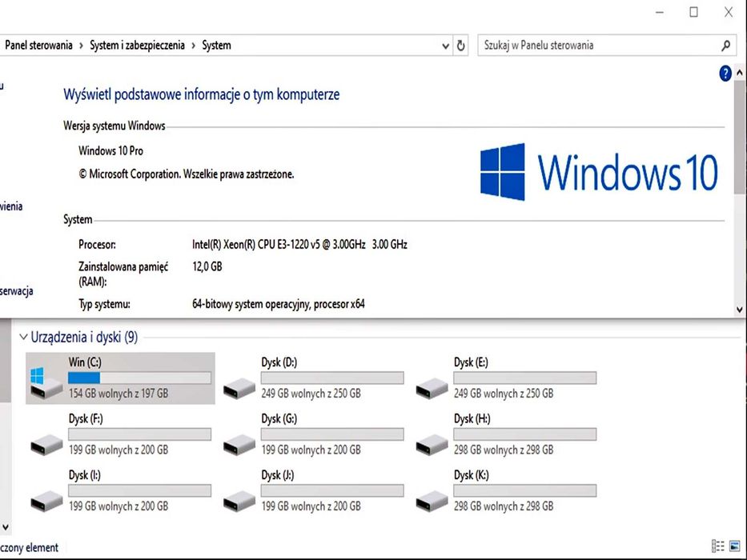Click the blue help question mark icon
Screen dimensions: 747x560
point(725,74)
